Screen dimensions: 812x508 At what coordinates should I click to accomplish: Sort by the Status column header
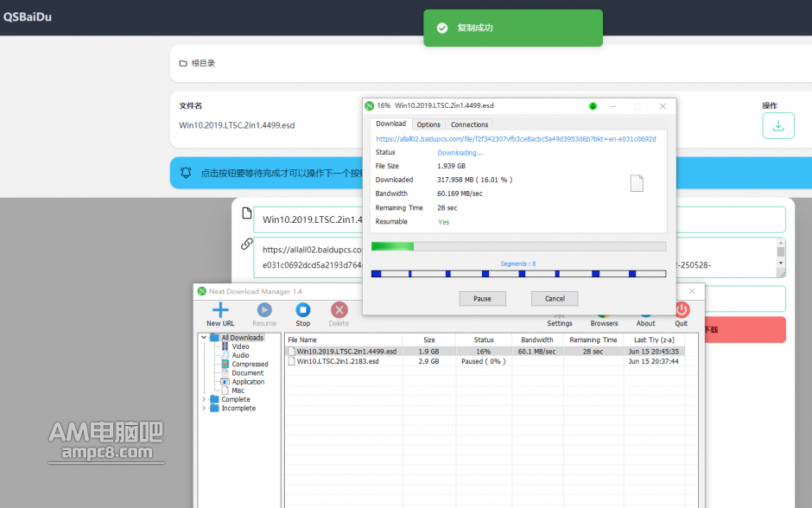click(484, 340)
